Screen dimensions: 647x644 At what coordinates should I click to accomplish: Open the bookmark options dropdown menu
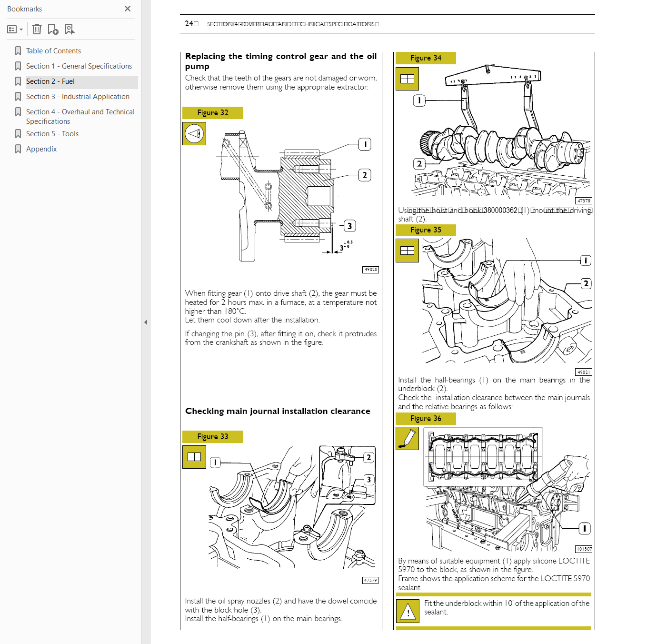[15, 30]
